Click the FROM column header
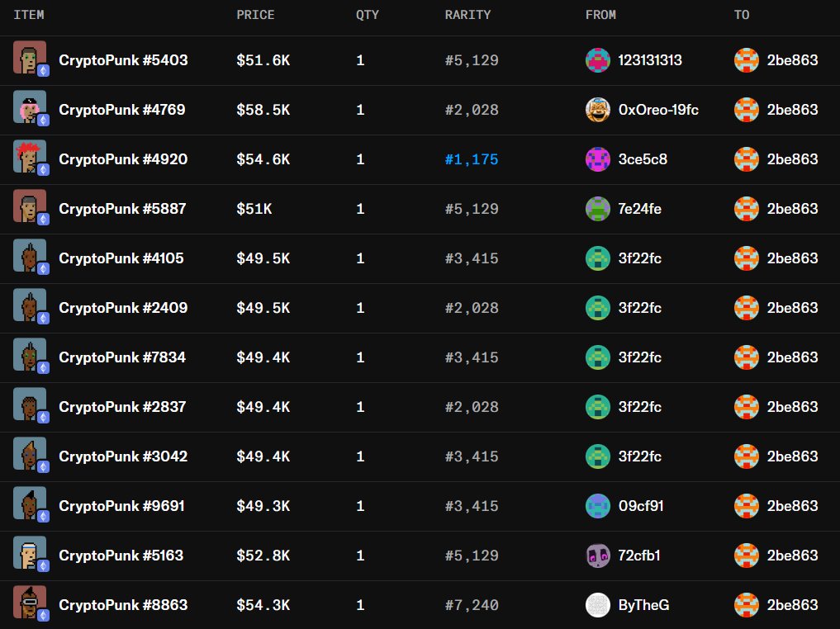This screenshot has width=840, height=629. [600, 15]
